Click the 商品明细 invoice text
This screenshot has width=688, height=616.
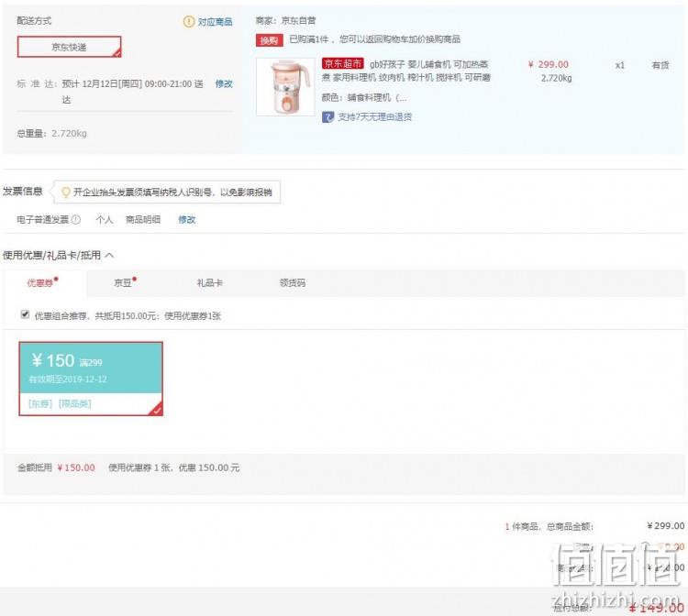143,219
